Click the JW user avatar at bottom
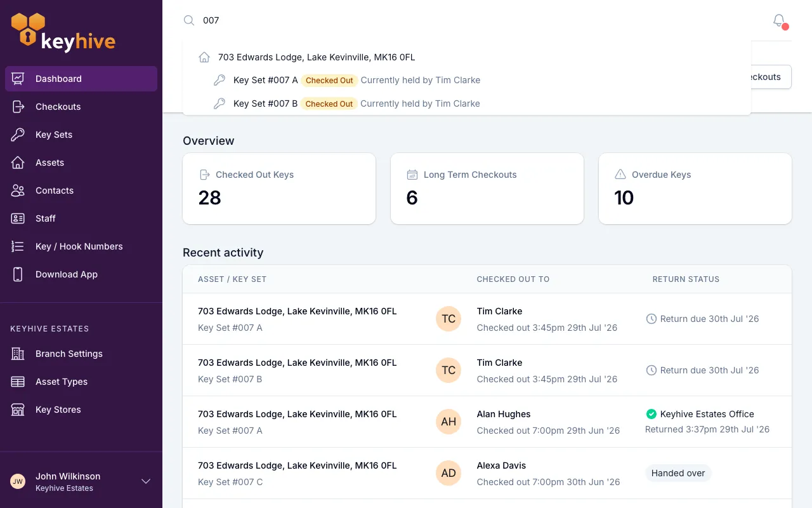Screen dimensions: 812x508 (18, 481)
